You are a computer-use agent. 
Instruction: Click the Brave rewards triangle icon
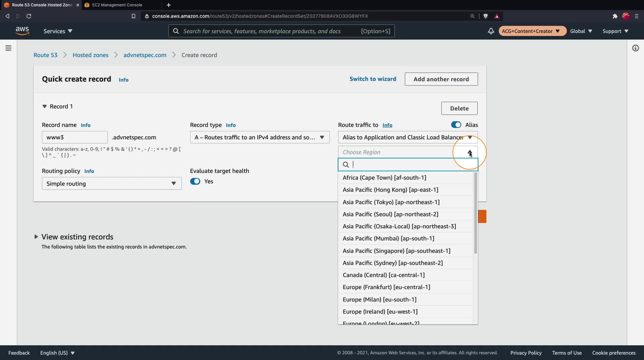click(497, 16)
